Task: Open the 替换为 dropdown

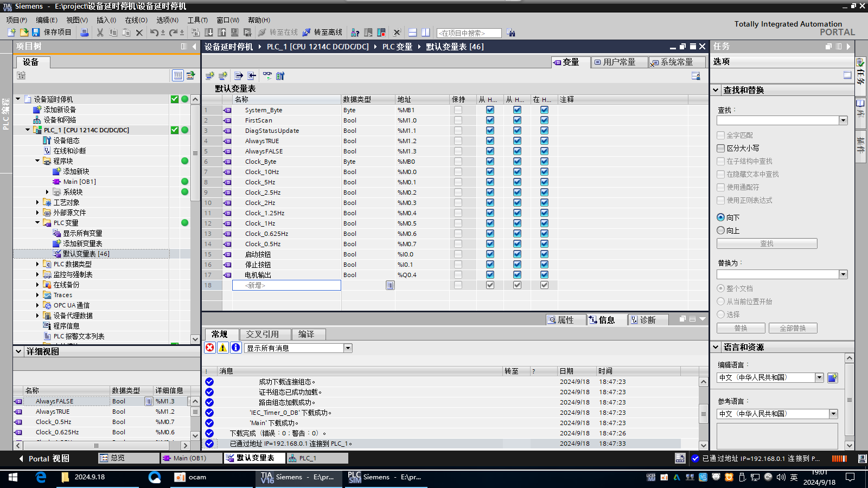Action: [843, 274]
